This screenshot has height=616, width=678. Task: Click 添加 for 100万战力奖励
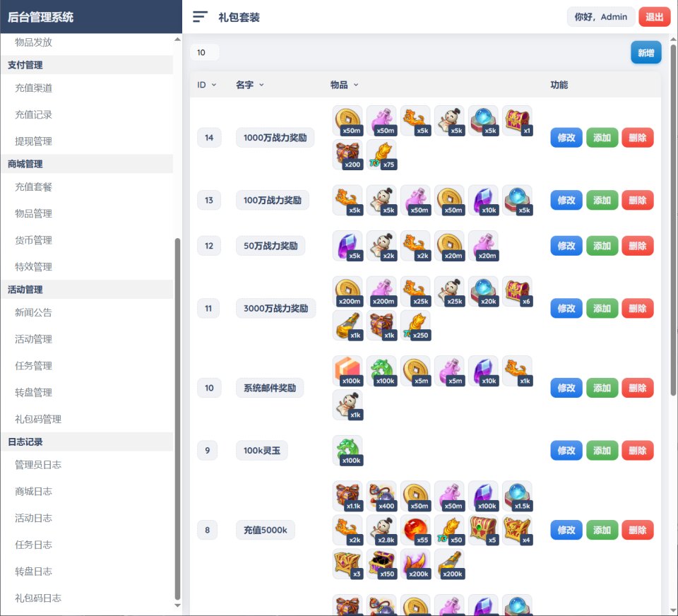[x=602, y=201]
